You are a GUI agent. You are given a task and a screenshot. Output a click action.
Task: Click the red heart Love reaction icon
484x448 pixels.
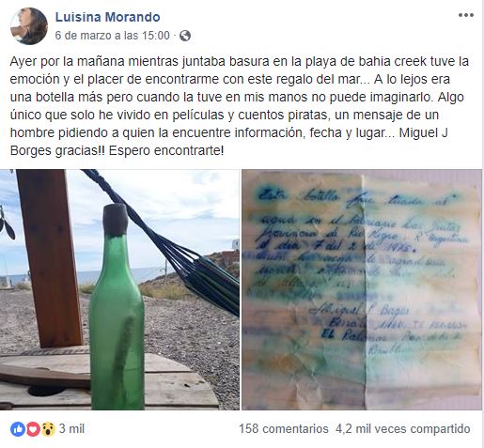[x=33, y=429]
